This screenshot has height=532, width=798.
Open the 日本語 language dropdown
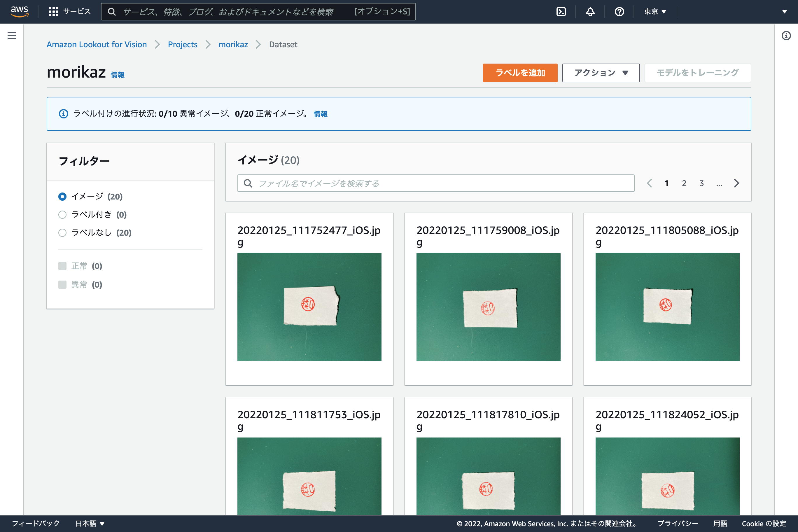89,523
